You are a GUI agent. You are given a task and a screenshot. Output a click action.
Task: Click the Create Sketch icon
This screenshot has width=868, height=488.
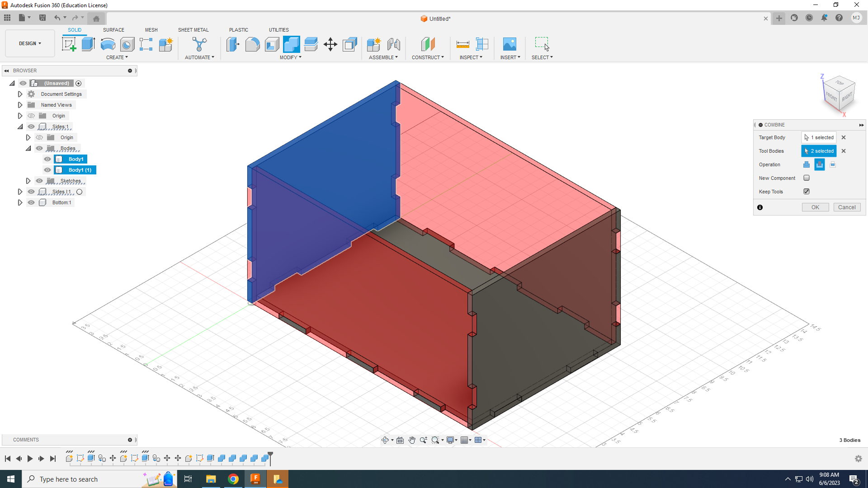coord(69,44)
